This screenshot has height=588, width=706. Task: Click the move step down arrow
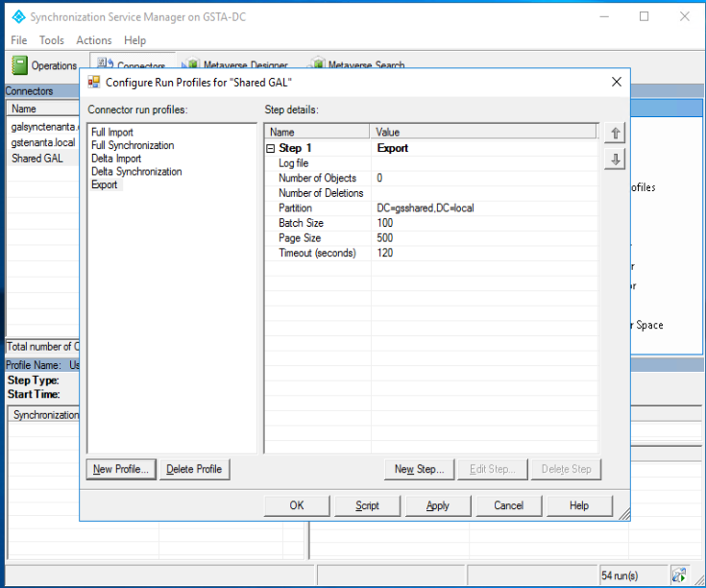tap(615, 159)
